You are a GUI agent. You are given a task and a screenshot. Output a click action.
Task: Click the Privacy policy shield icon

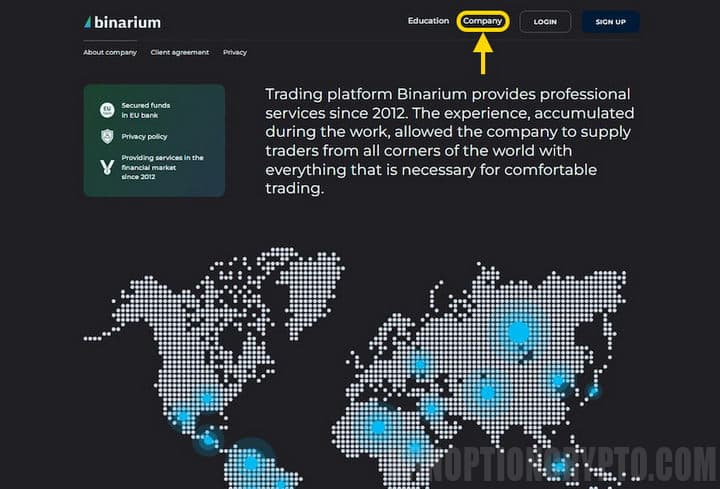(107, 136)
